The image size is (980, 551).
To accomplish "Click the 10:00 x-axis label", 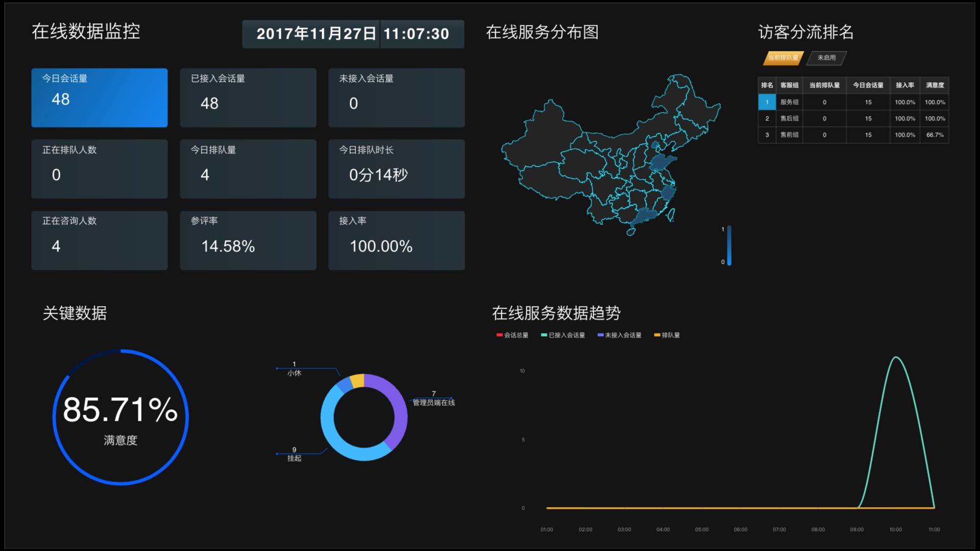I will (895, 530).
